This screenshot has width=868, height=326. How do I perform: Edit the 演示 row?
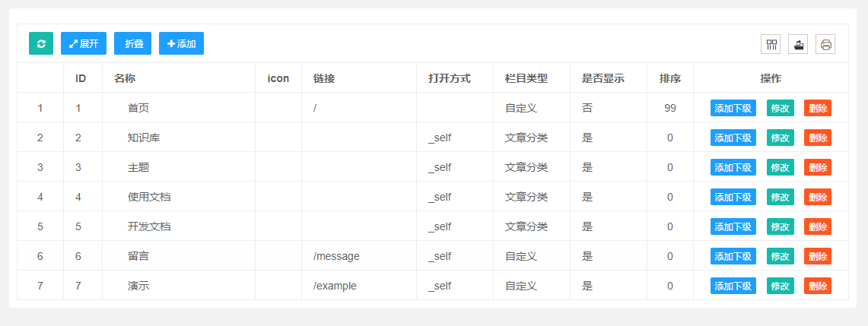click(780, 286)
